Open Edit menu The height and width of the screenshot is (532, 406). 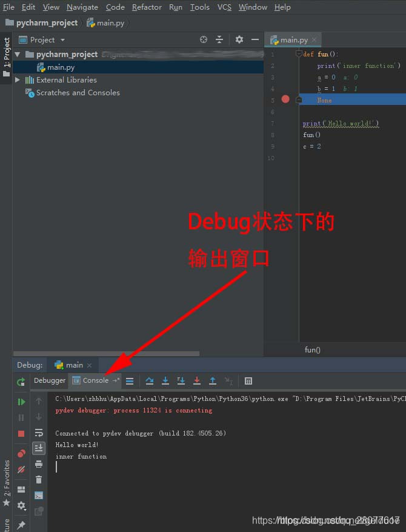[28, 7]
